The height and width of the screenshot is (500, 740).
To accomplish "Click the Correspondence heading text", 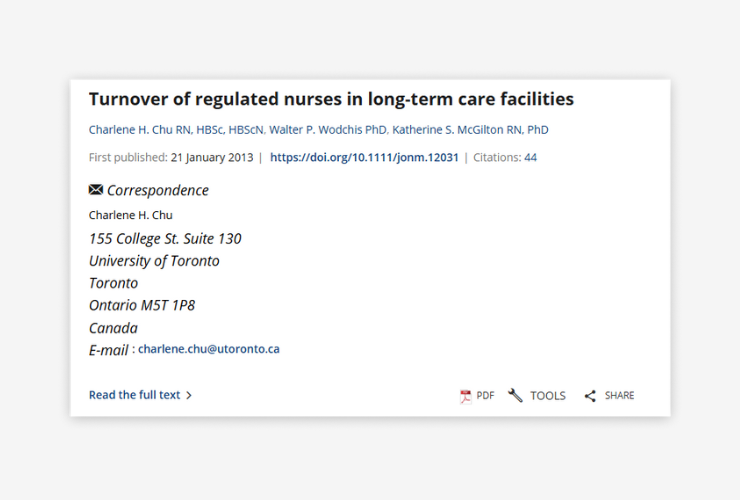I will [x=158, y=190].
